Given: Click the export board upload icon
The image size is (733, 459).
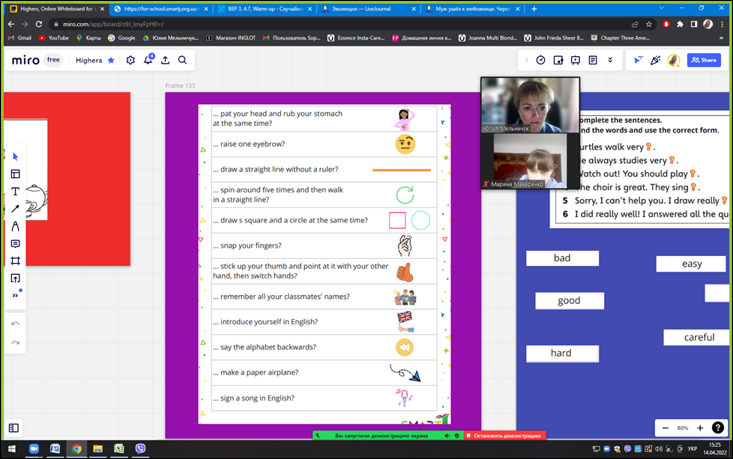Looking at the screenshot, I should tap(165, 60).
